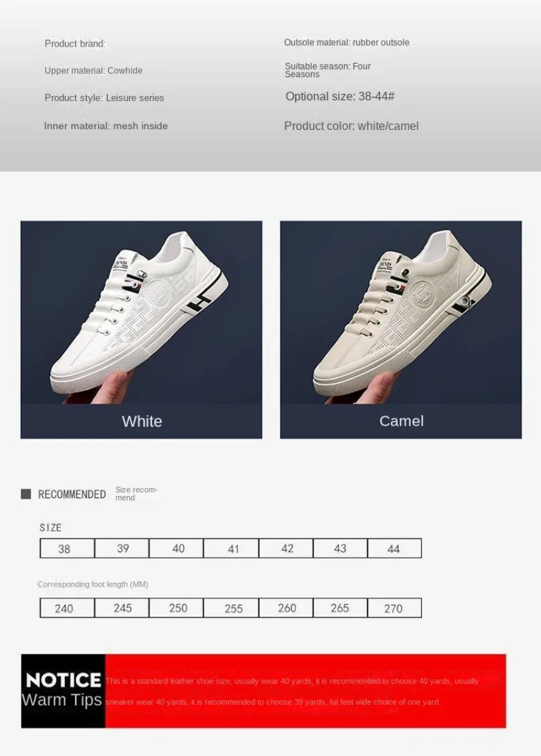
Task: Pick size 41 box
Action: 231,548
